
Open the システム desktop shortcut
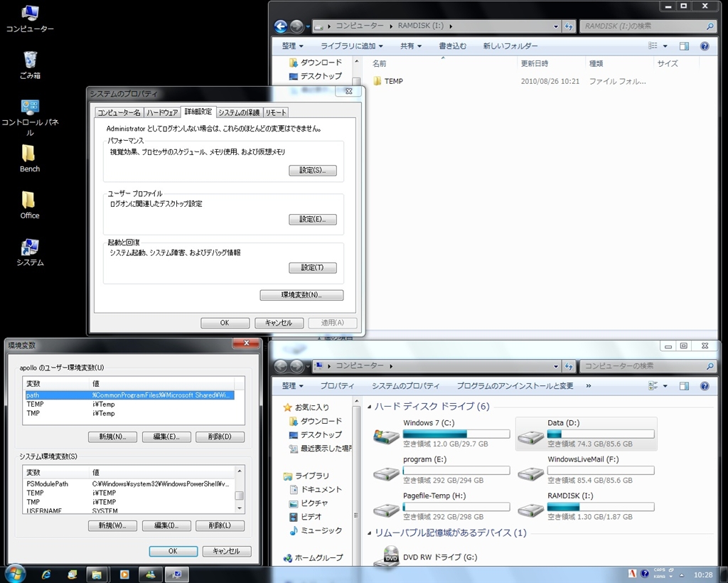point(30,252)
